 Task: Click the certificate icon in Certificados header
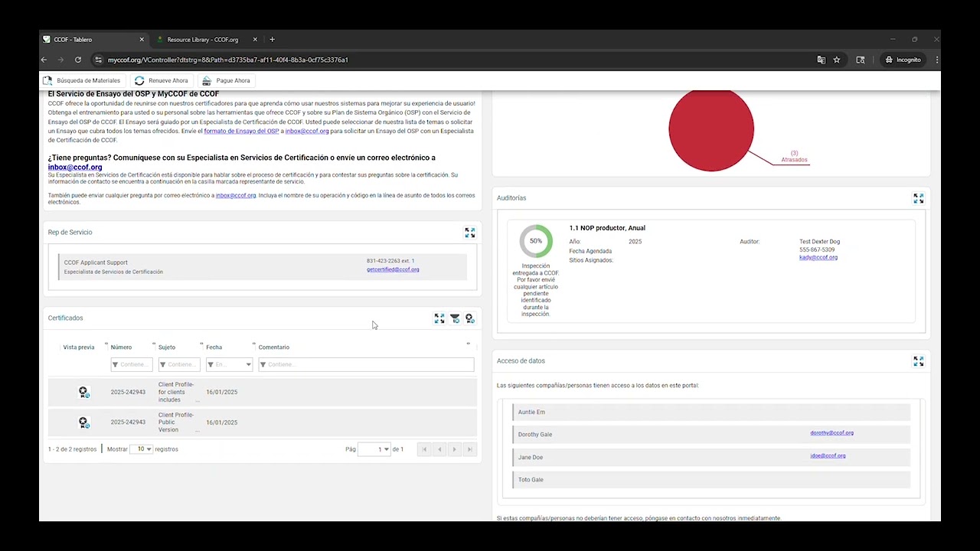(470, 318)
